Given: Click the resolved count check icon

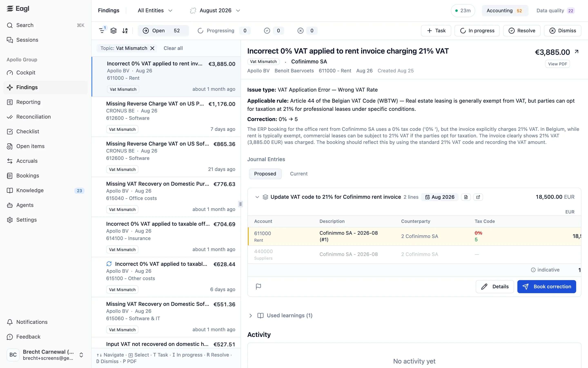Looking at the screenshot, I should (267, 31).
